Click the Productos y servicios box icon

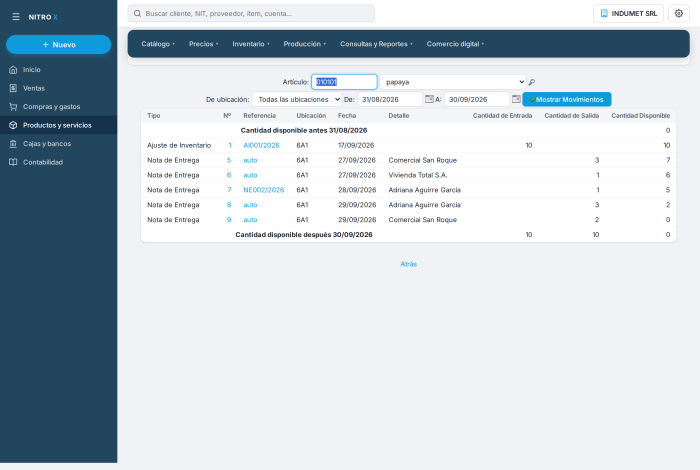(x=13, y=125)
